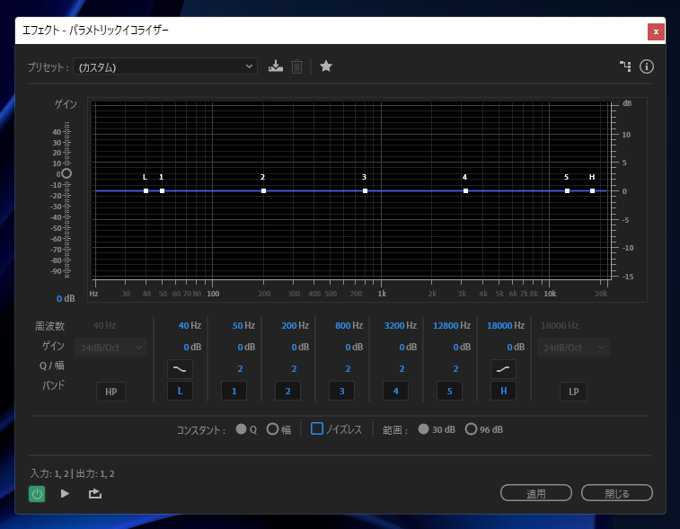Open the channel routing map editor icon
Screen dimensions: 680x529
click(x=625, y=66)
